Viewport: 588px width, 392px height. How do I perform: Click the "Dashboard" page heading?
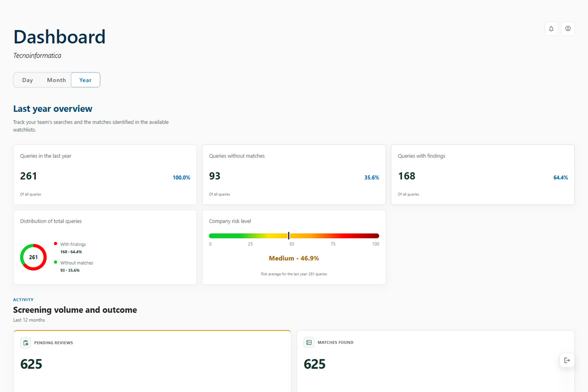click(x=59, y=37)
